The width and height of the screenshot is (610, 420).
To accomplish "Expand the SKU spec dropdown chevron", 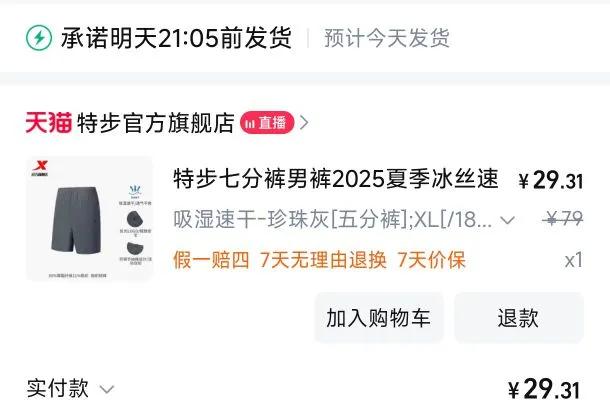I will [x=508, y=220].
